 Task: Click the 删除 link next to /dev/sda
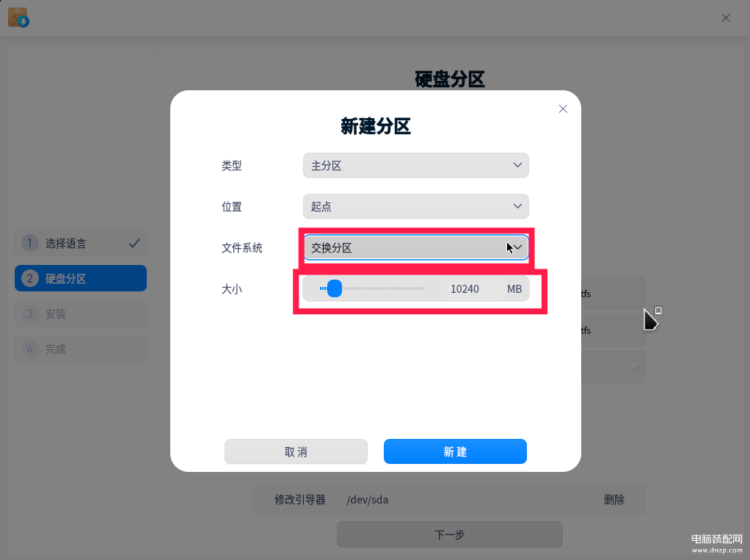tap(614, 500)
